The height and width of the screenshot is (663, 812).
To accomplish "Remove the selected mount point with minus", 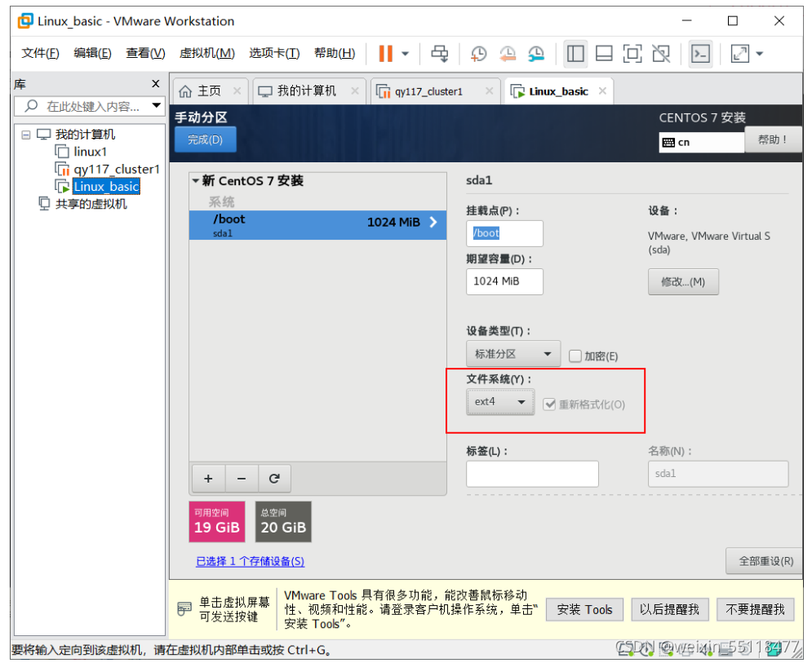I will [242, 479].
